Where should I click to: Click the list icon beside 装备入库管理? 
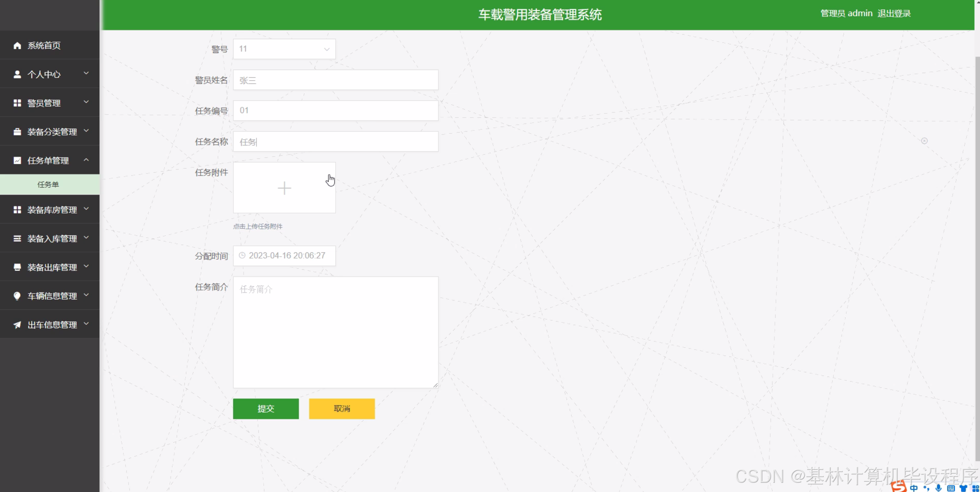pyautogui.click(x=17, y=238)
